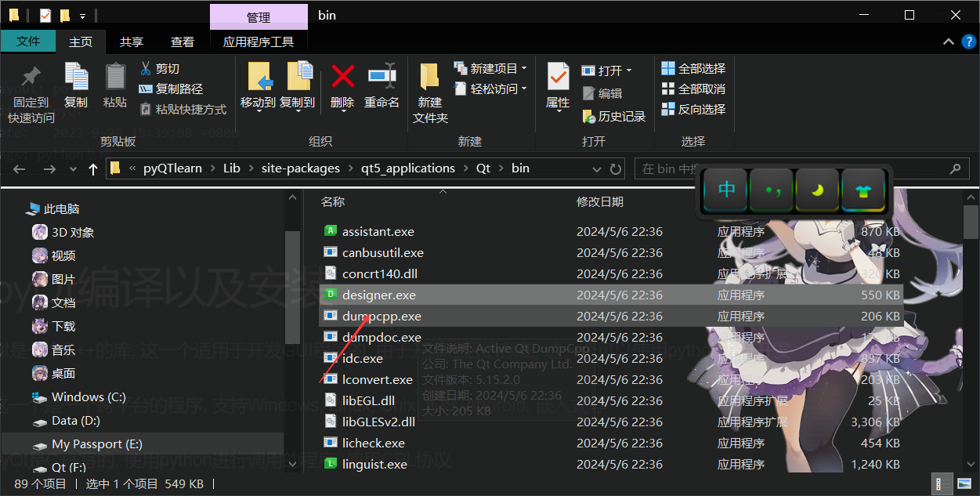Open the Easy access (轻松访问) dropdown

pyautogui.click(x=490, y=89)
